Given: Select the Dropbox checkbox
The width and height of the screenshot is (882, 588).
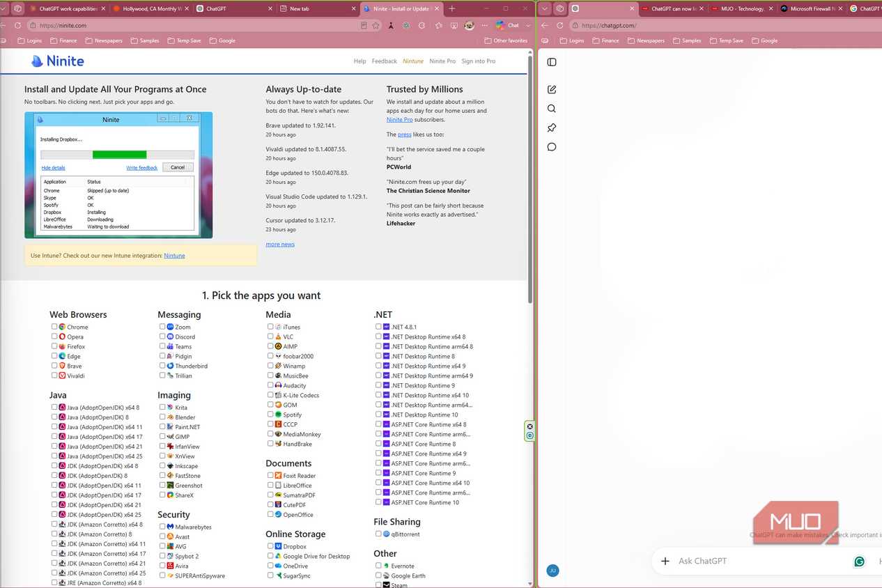Looking at the screenshot, I should (270, 547).
